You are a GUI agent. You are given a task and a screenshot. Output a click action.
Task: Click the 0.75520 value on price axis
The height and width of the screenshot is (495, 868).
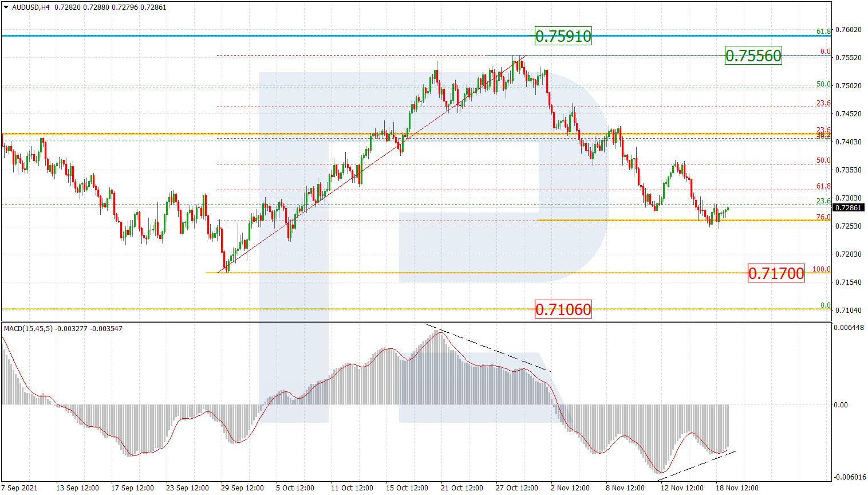click(849, 58)
